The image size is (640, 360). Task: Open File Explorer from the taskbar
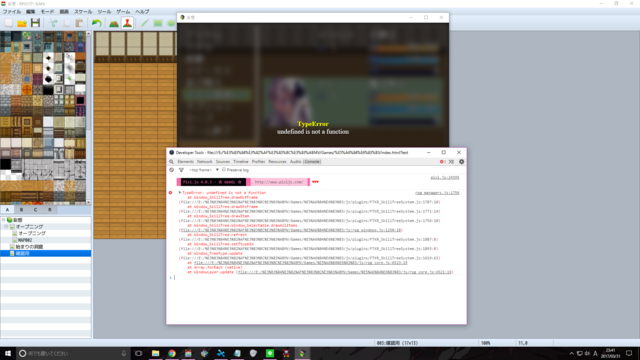156,353
